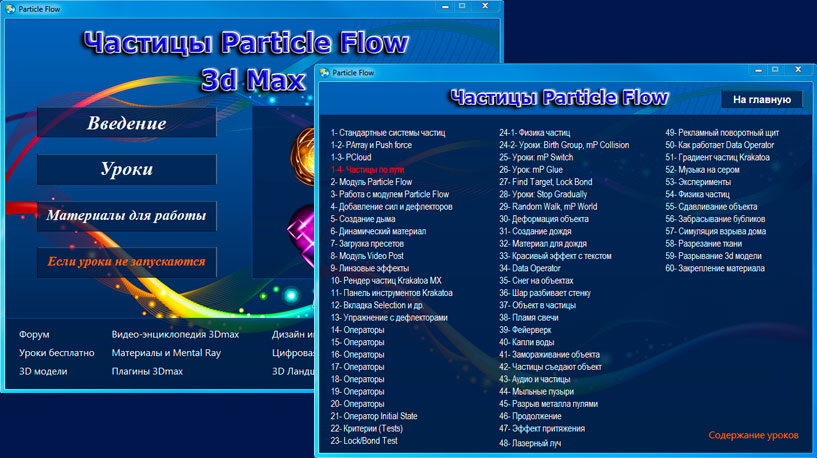
Task: Click Если уроки не запускаются button
Action: 127,262
